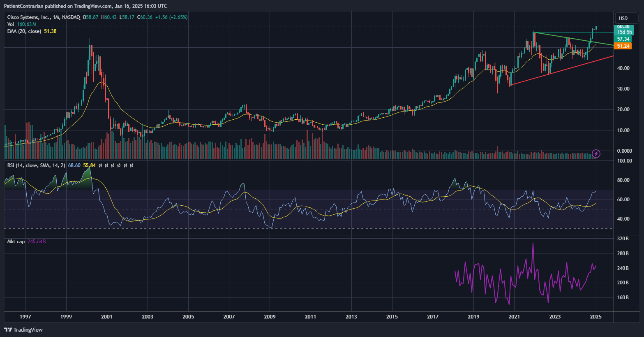Click the 0.0000 price scale label

point(624,151)
